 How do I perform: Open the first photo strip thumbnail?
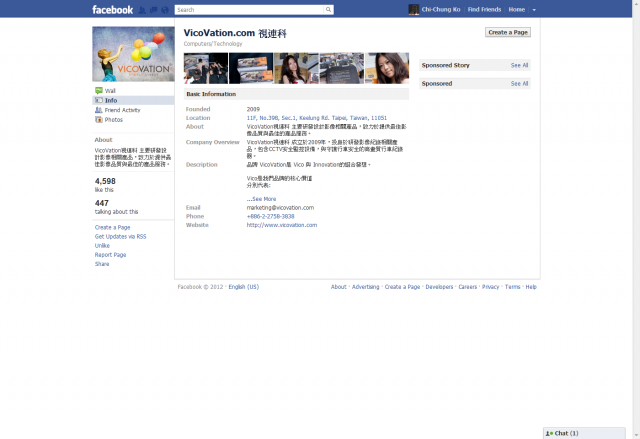click(x=206, y=68)
